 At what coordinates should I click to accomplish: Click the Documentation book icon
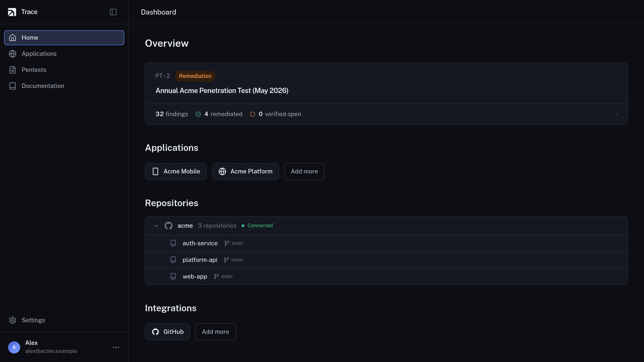click(13, 86)
